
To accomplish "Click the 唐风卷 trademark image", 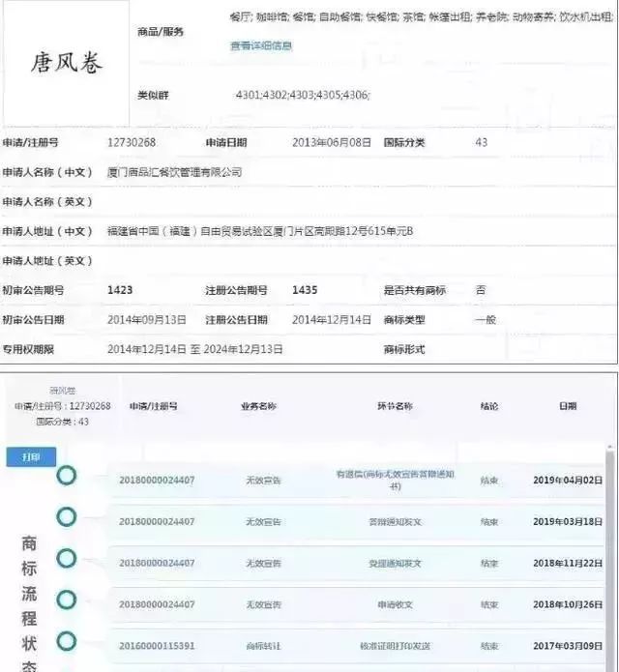I will [x=66, y=63].
